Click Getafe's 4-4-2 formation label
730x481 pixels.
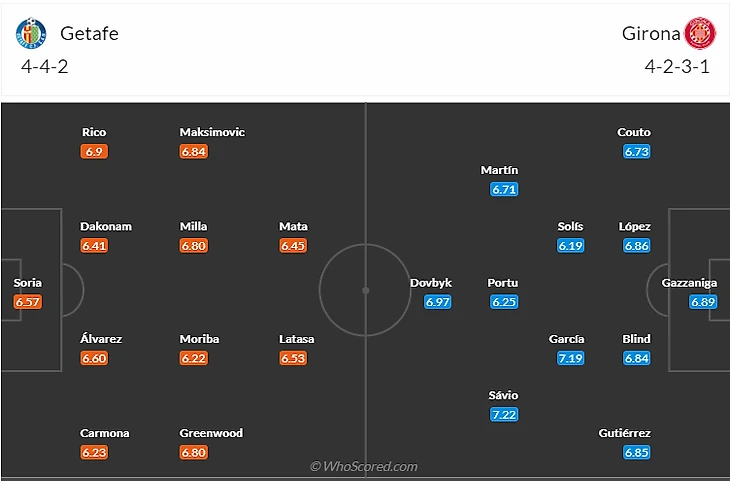[44, 68]
